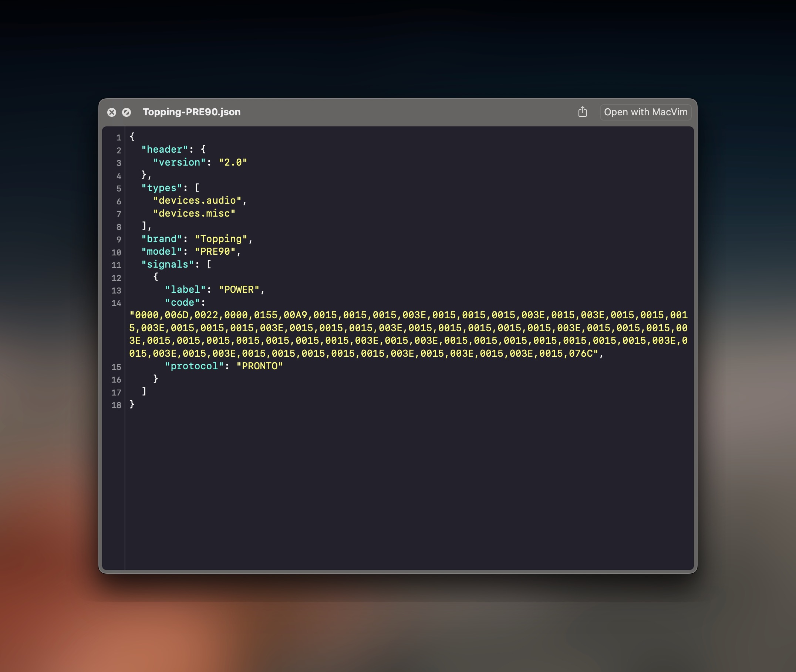Click the "header" key text
This screenshot has height=672, width=796.
[165, 149]
